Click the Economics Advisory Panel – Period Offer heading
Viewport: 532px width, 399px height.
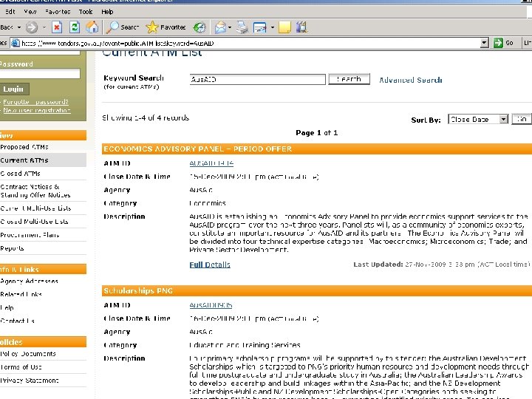pos(198,149)
